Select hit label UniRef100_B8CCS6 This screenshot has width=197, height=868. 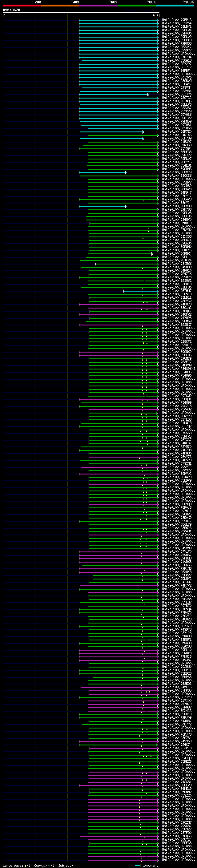176,176
